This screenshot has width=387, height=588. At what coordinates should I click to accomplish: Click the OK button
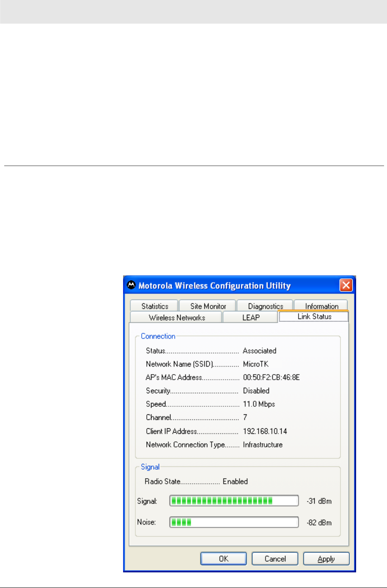point(223,558)
